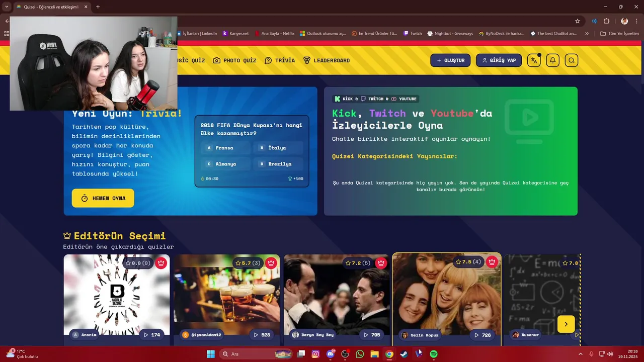Screen dimensions: 644x362
Task: Open Instagram from the taskbar
Action: coord(315,354)
